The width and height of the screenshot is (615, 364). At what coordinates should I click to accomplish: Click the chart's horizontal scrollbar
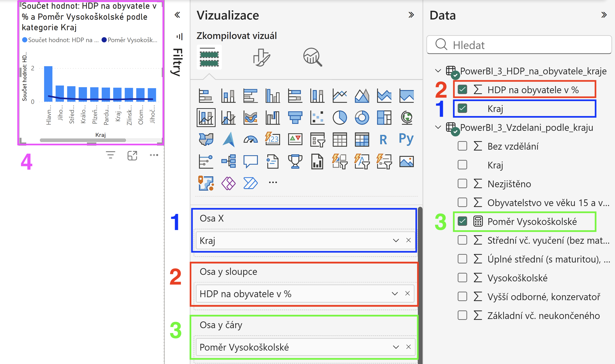[83, 140]
